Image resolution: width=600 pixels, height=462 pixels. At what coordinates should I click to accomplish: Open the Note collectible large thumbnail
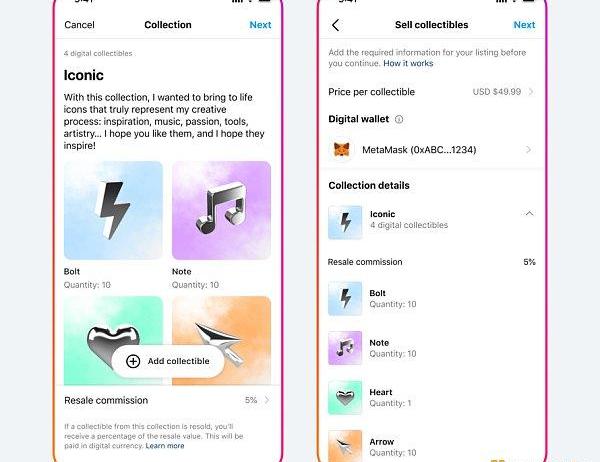[222, 211]
